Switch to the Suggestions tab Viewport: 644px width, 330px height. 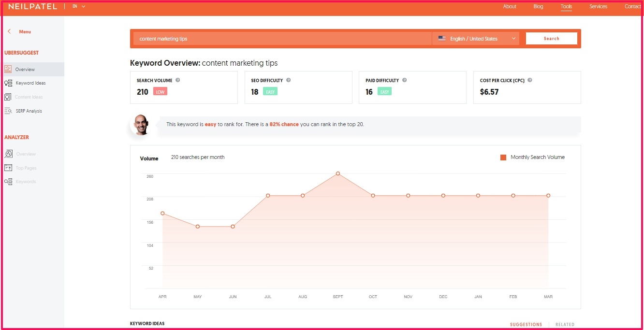click(526, 325)
